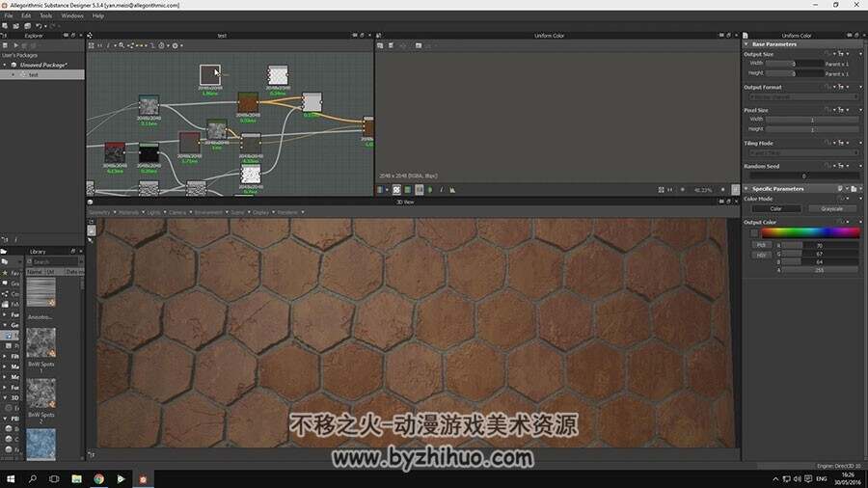Click the undo arrow icon in main toolbar
This screenshot has height=488, width=868.
[39, 26]
